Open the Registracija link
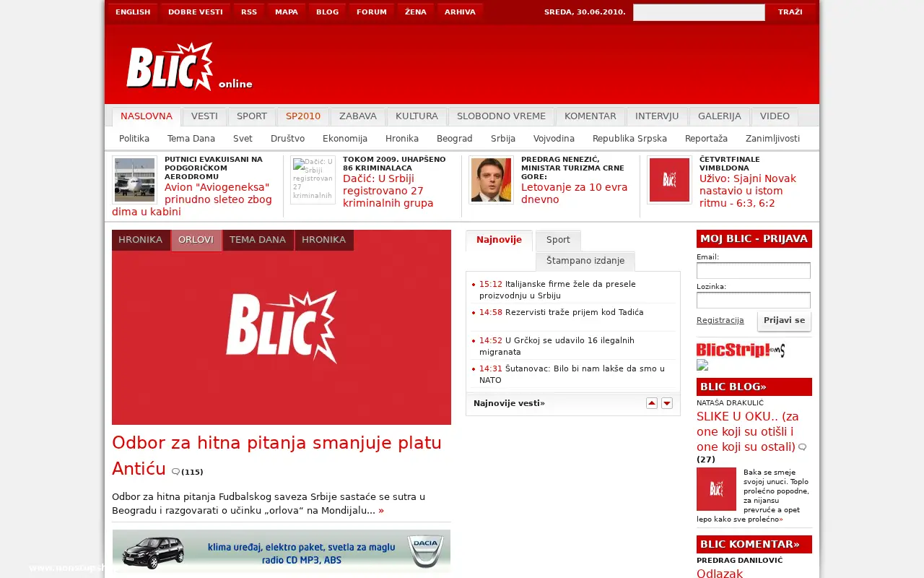The image size is (924, 578). [x=720, y=320]
